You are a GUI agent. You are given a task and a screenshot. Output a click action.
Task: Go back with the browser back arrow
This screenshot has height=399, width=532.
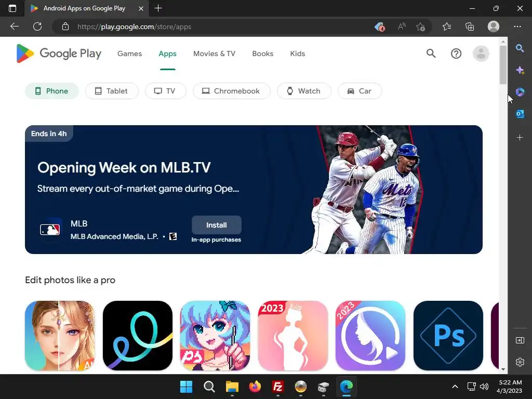[14, 26]
